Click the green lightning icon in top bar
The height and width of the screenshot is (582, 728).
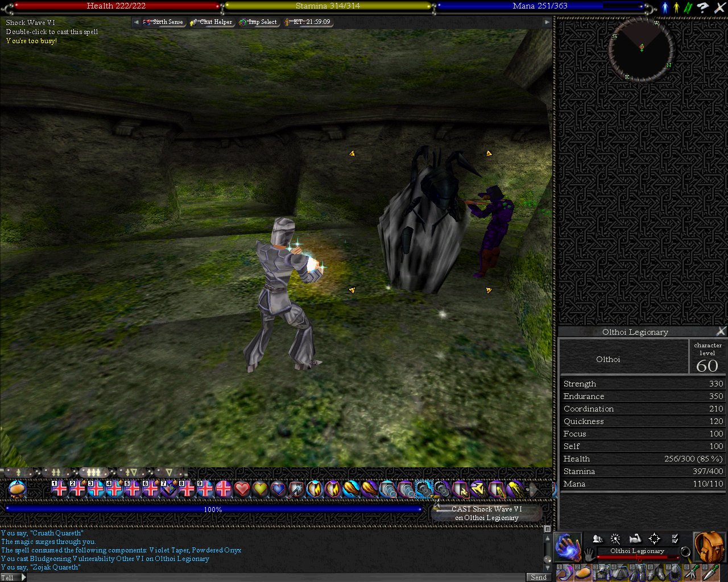(689, 7)
